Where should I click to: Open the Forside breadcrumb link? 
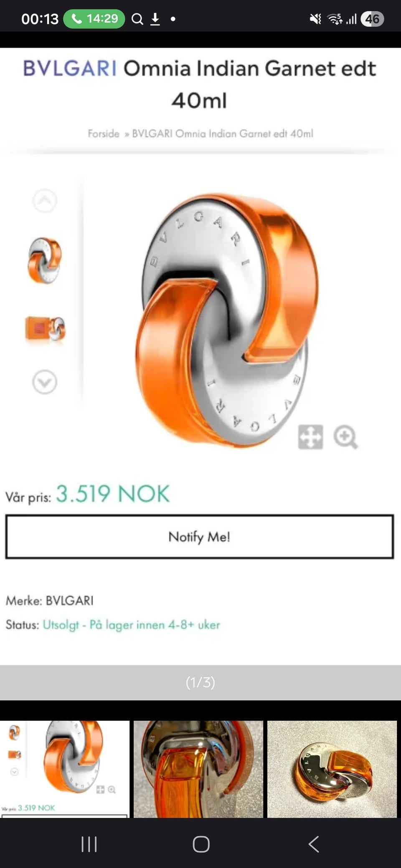tap(104, 134)
